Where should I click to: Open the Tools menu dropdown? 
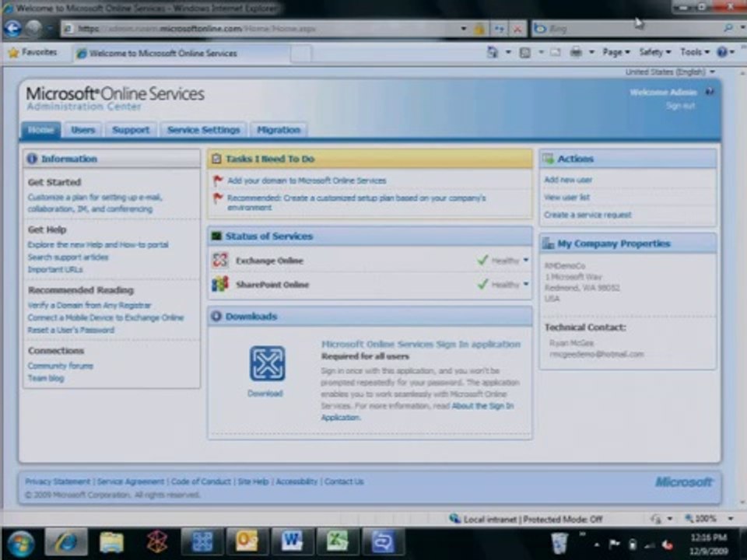[x=695, y=52]
